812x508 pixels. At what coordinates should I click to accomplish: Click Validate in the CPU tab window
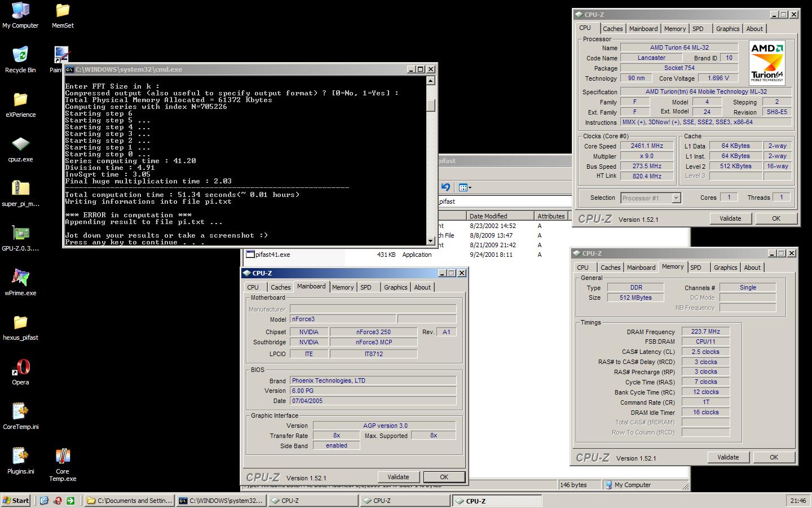click(x=730, y=218)
